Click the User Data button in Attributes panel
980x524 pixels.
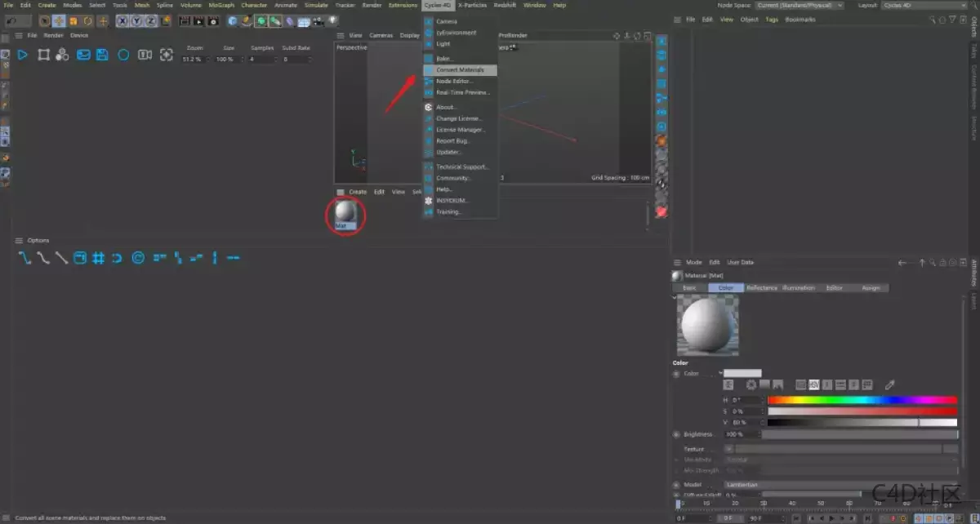point(741,262)
